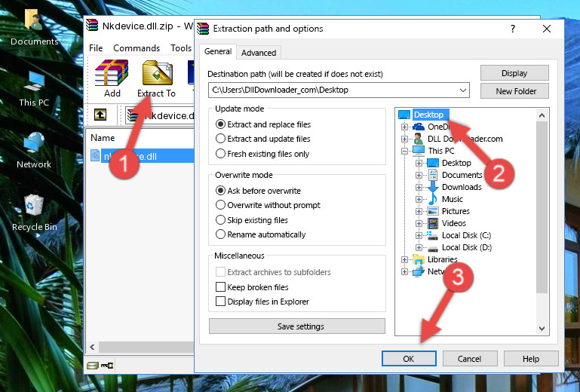Select Ask before overwrite option
This screenshot has width=580, height=392.
pos(258,191)
